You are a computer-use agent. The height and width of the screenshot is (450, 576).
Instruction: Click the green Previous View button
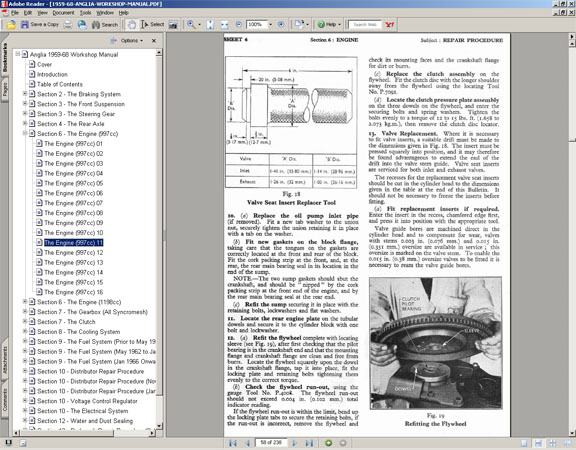[x=328, y=443]
